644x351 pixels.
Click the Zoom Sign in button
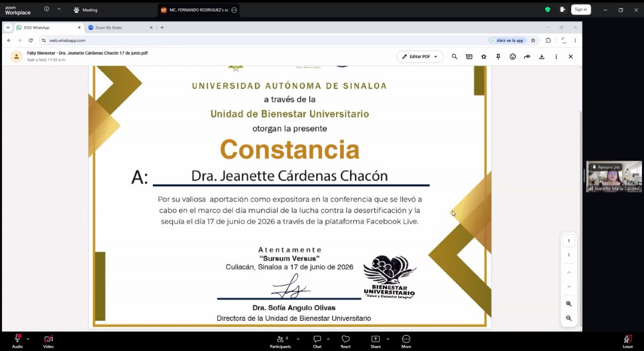click(x=581, y=10)
